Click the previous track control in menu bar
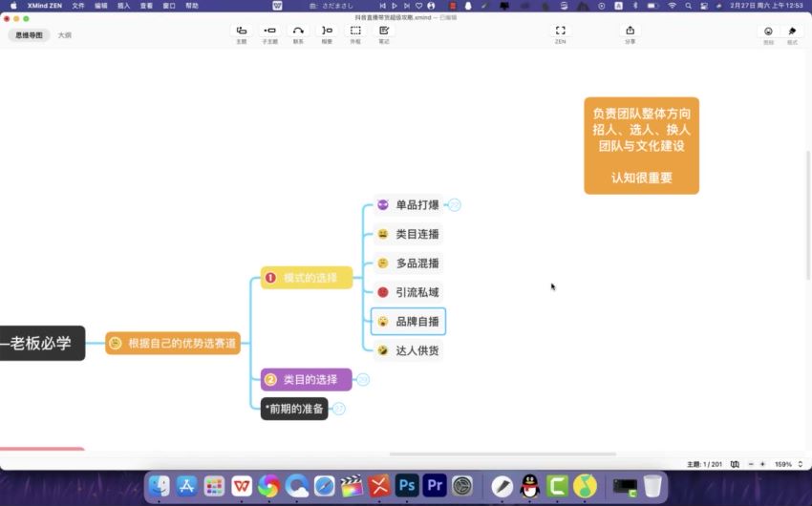 point(383,6)
